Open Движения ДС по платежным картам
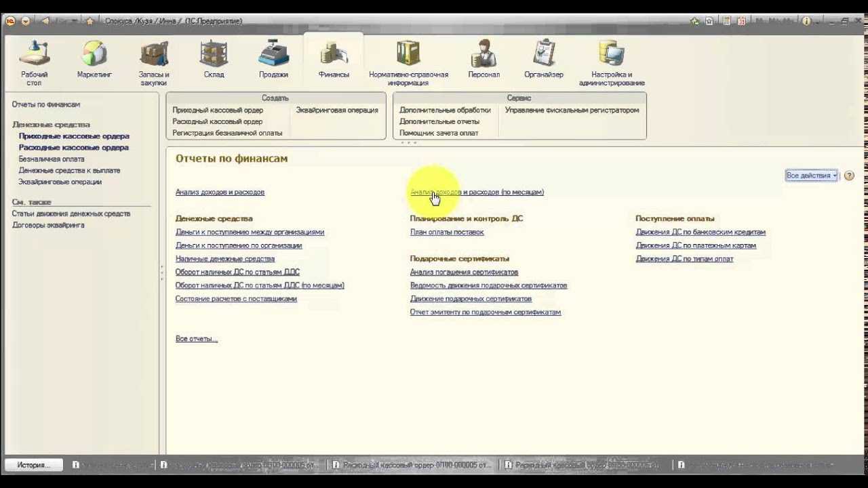Image resolution: width=868 pixels, height=488 pixels. pyautogui.click(x=696, y=245)
